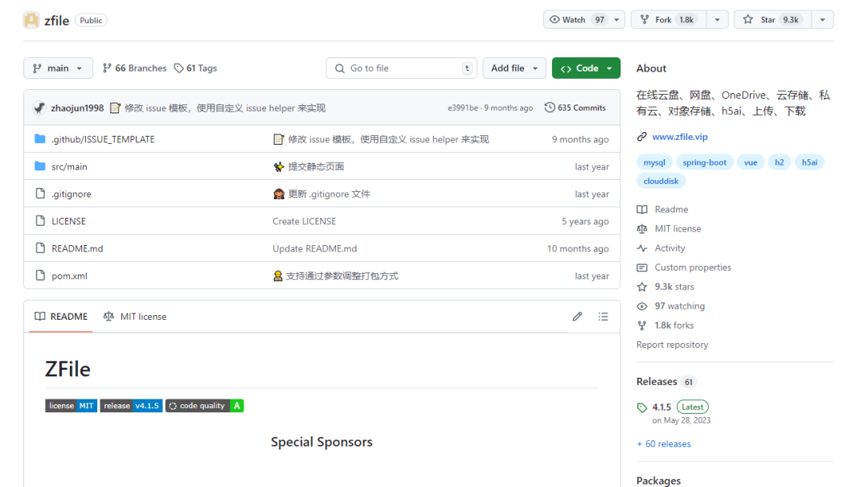Screen dimensions: 868x487
Task: Open the .github/ISSUE_TEMPLATE folder
Action: click(x=103, y=138)
